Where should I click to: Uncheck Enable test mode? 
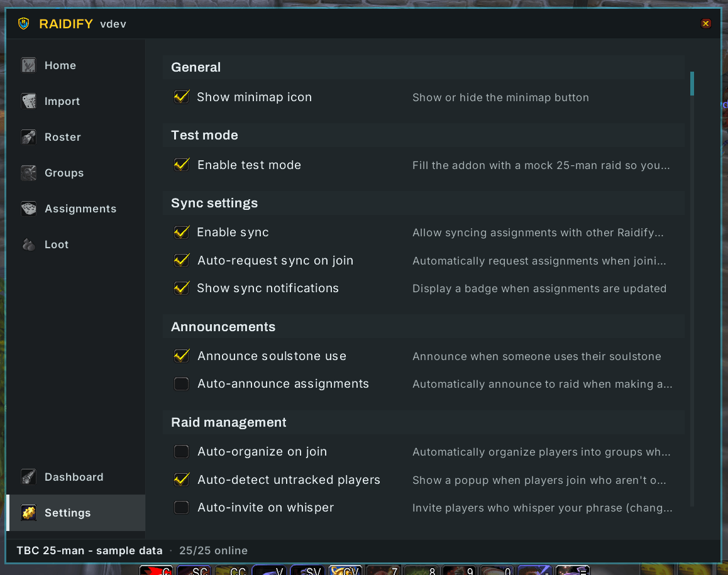[x=181, y=165]
